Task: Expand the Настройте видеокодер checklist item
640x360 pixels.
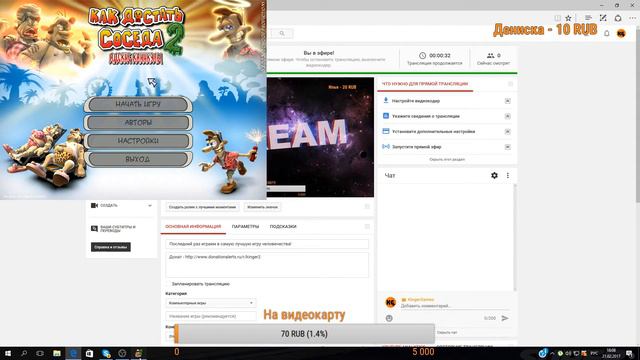Action: [507, 101]
